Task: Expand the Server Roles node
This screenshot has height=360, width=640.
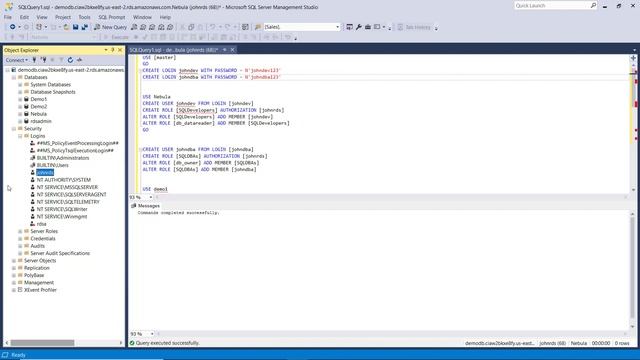Action: pos(20,231)
